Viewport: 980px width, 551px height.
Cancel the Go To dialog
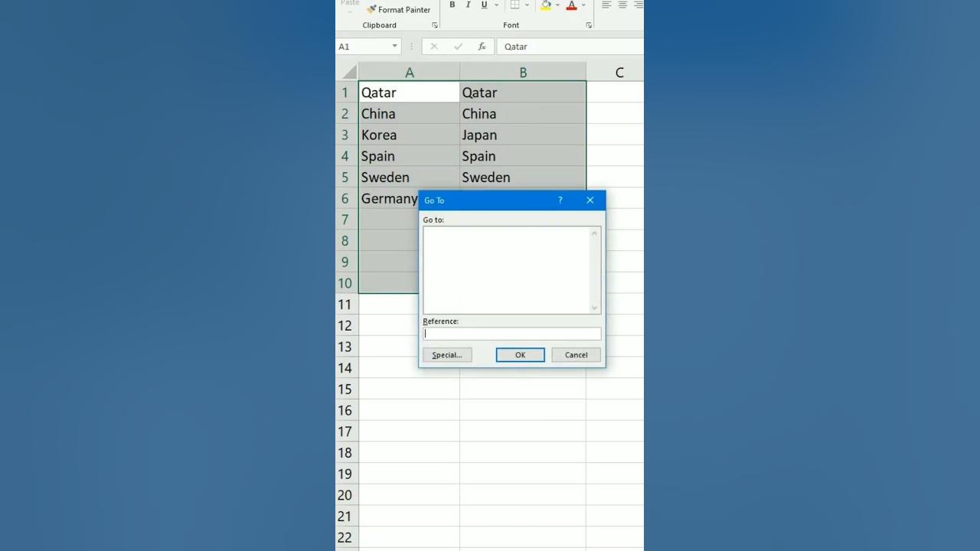576,355
